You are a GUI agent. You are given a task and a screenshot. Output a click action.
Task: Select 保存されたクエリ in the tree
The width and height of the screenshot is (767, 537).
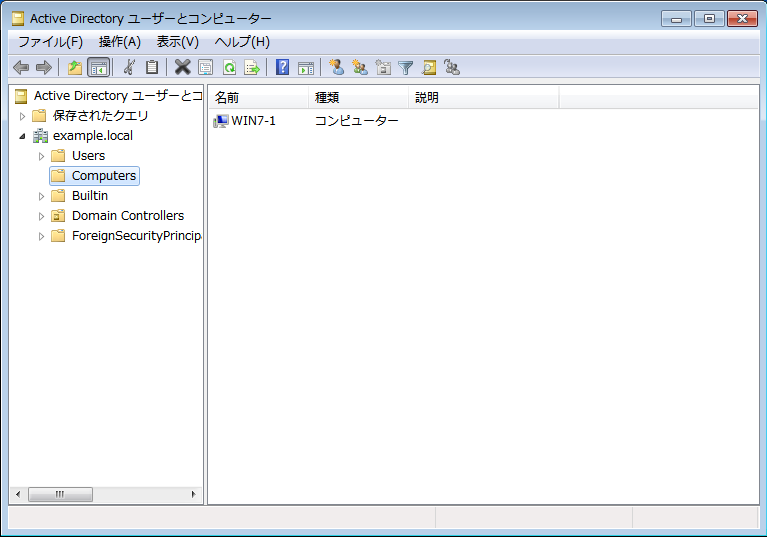[x=100, y=116]
